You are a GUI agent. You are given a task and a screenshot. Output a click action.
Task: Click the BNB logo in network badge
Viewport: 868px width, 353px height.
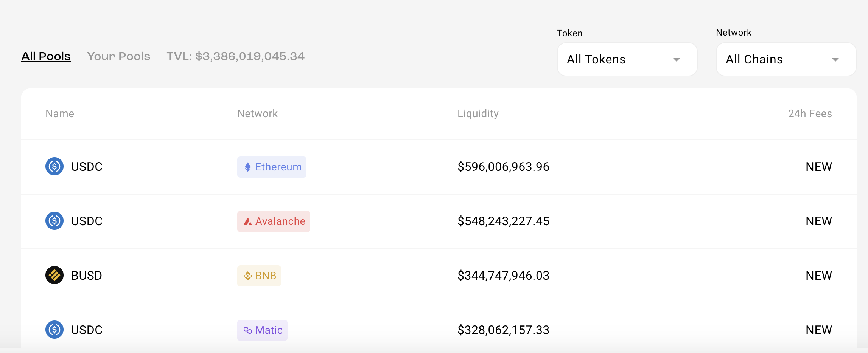(x=248, y=276)
